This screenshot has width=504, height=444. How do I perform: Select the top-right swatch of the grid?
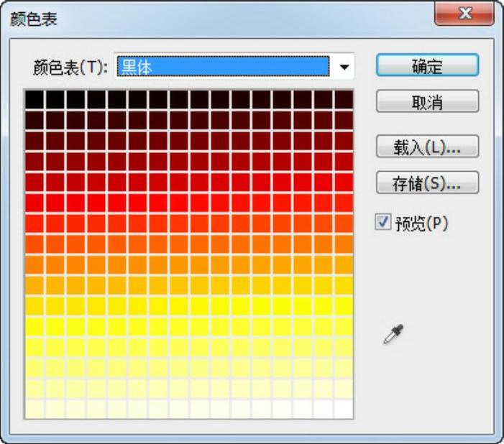click(x=343, y=99)
